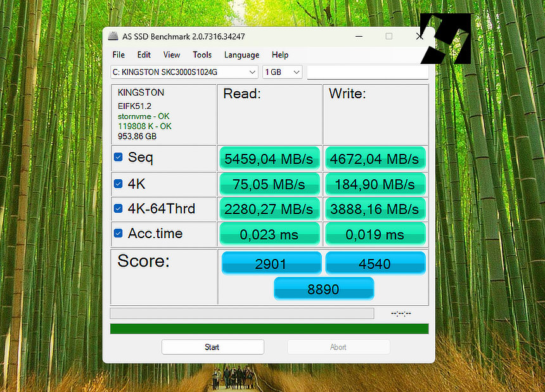Click the empty text field beside 1 GB
The width and height of the screenshot is (545, 392).
point(368,72)
